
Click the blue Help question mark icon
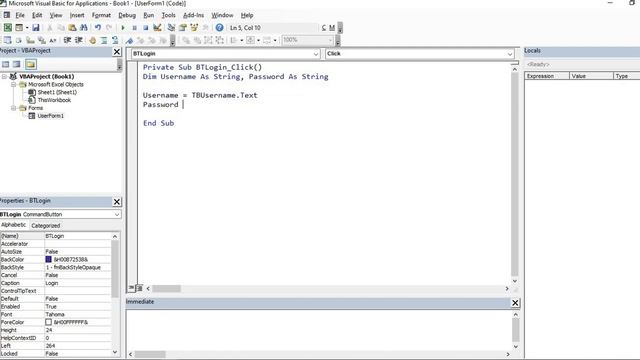(219, 28)
